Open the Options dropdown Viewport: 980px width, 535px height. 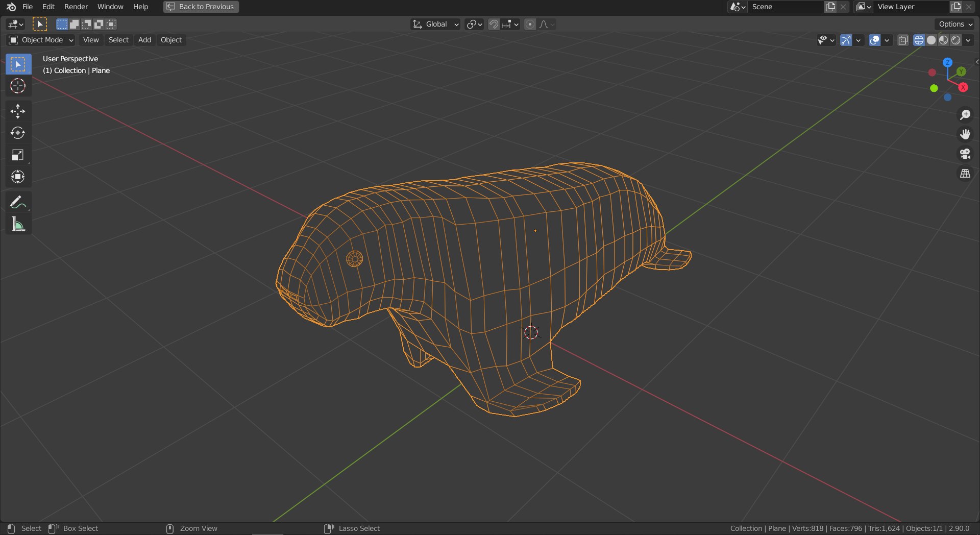(955, 24)
